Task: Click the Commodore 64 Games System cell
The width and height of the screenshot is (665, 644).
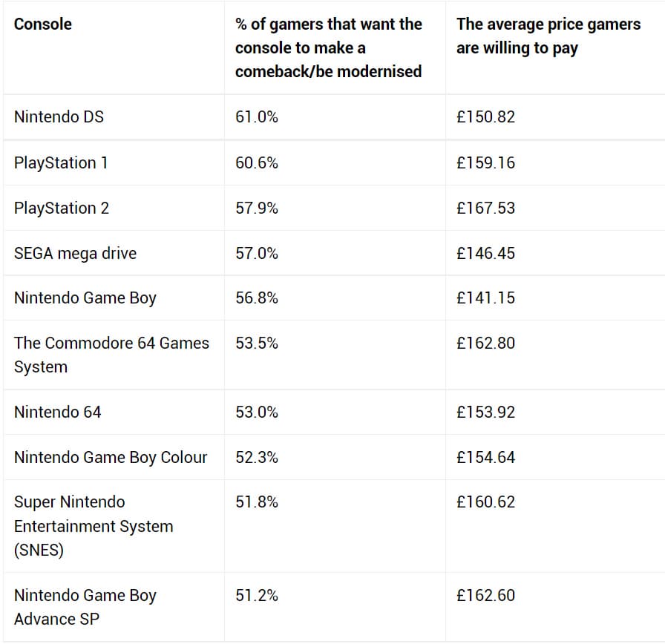Action: point(111,355)
